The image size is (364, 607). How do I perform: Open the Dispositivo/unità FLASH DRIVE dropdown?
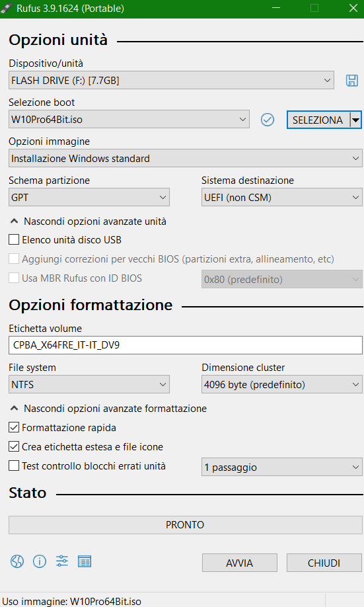point(171,80)
